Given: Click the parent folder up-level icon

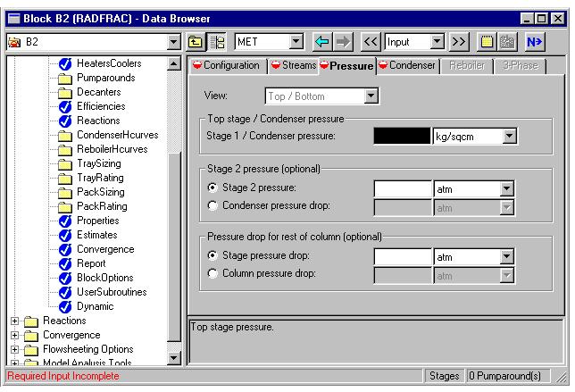Looking at the screenshot, I should point(195,42).
